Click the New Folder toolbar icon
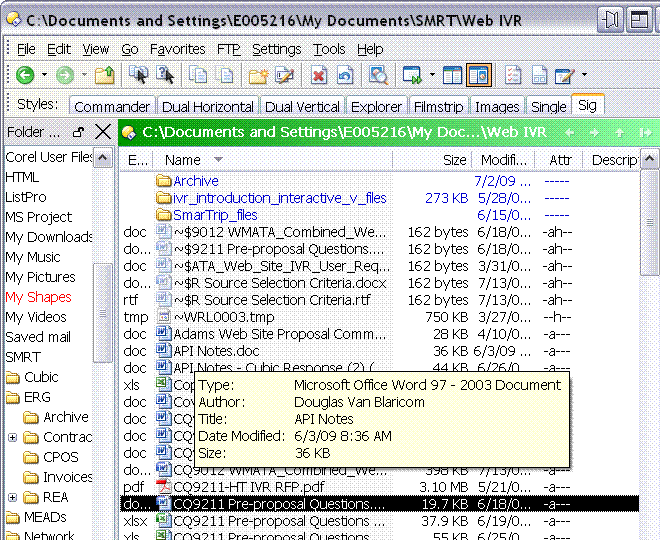660x540 pixels. [x=259, y=75]
